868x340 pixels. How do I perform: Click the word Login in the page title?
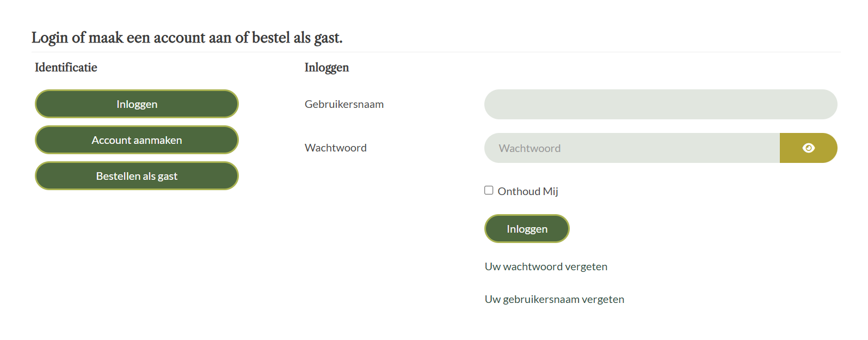pos(50,38)
